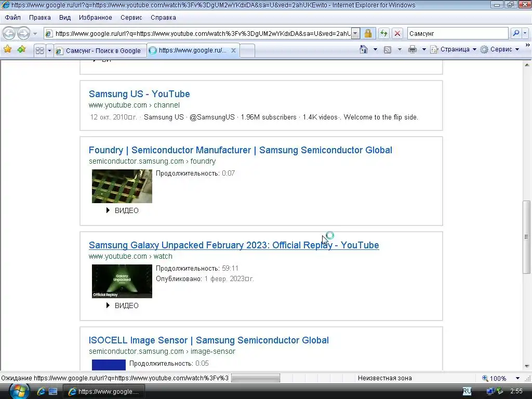
Task: Click the scrollbar down arrow
Action: 526,366
